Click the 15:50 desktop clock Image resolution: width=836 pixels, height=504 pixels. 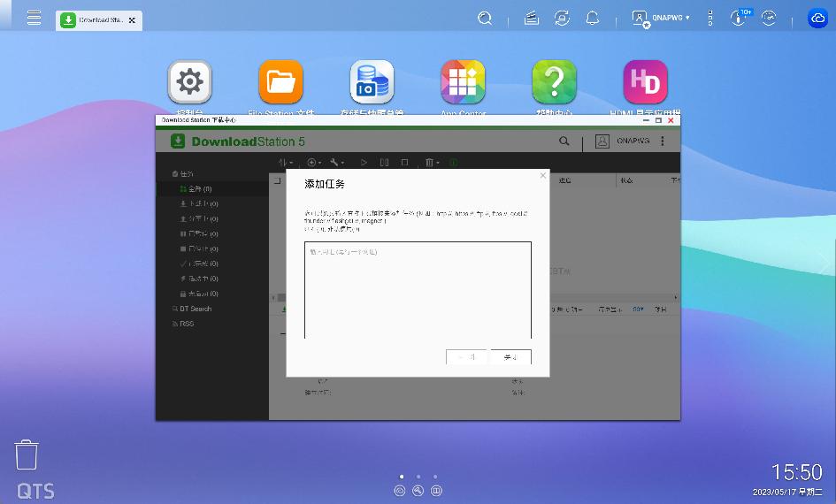pyautogui.click(x=797, y=472)
